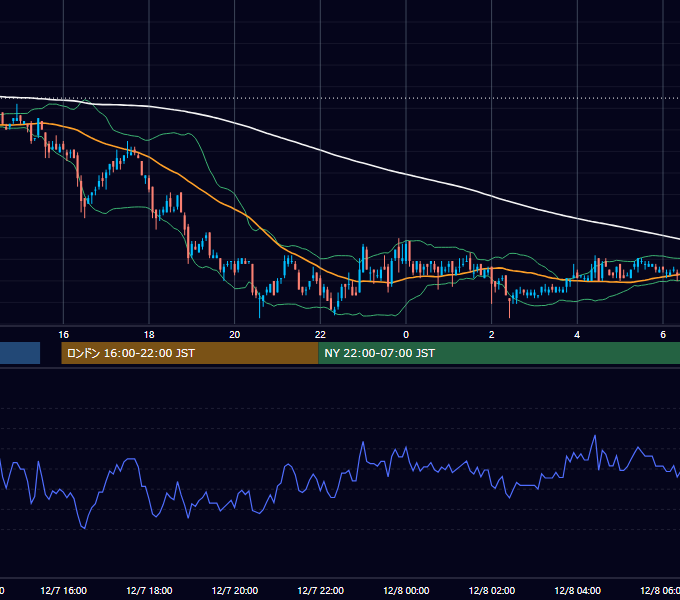
Task: Click the 16 hour axis label
Action: click(63, 335)
